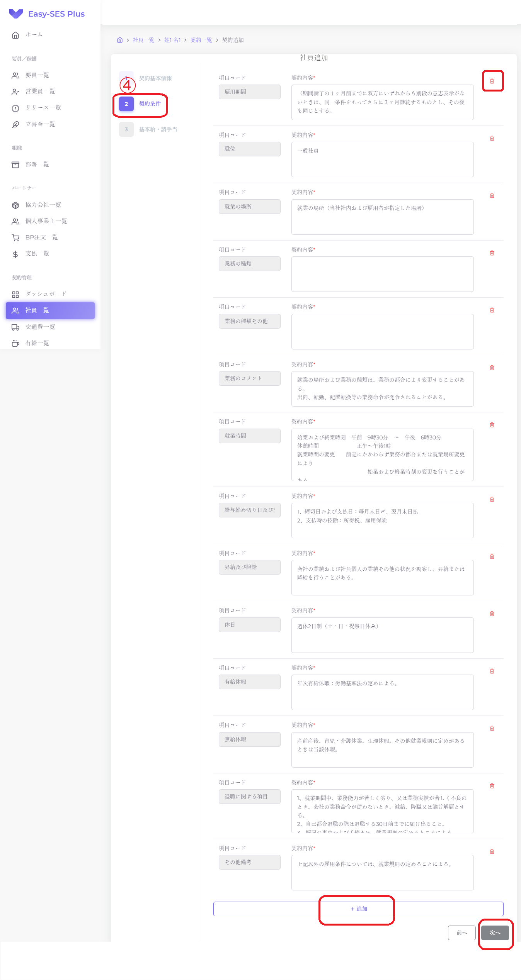Viewport: 521px width, 980px height.
Task: Click 社員一覧 breadcrumb link
Action: coord(143,40)
